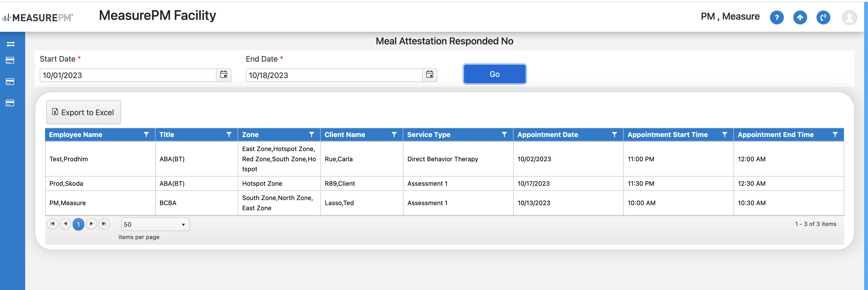Viewport: 868px width, 290px height.
Task: Go to the next page arrow
Action: (91, 224)
